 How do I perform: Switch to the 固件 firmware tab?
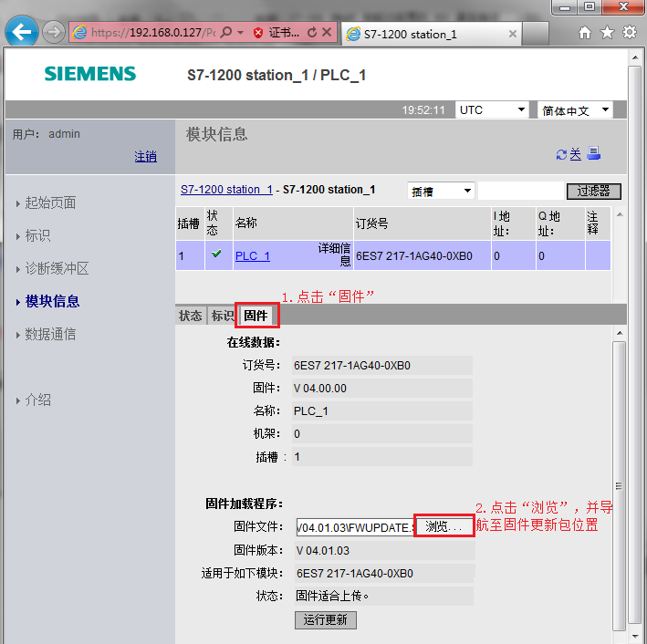[x=256, y=316]
